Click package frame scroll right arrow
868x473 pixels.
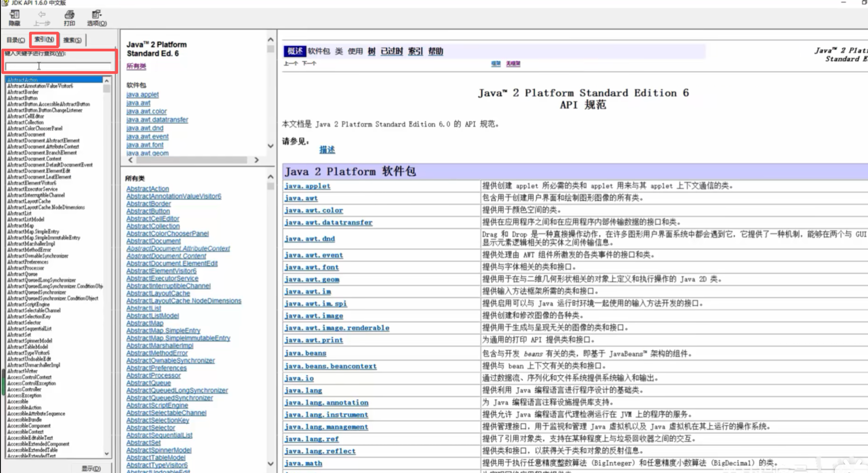256,160
